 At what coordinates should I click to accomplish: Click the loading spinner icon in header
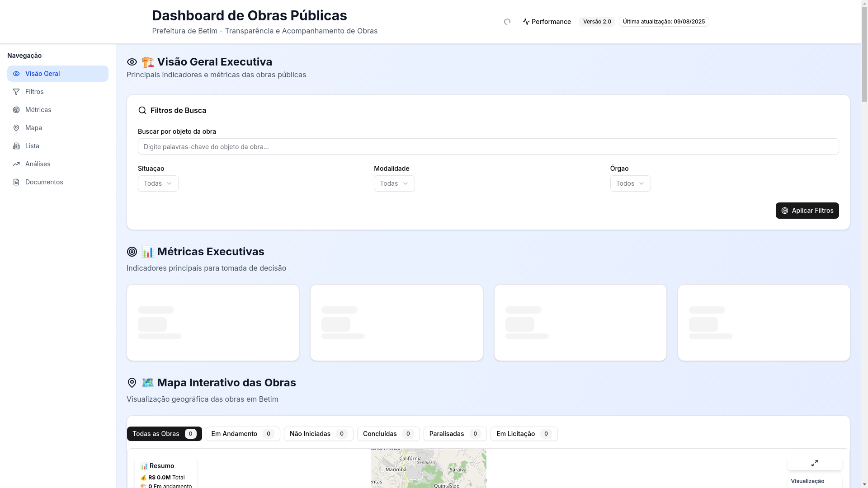tap(507, 22)
